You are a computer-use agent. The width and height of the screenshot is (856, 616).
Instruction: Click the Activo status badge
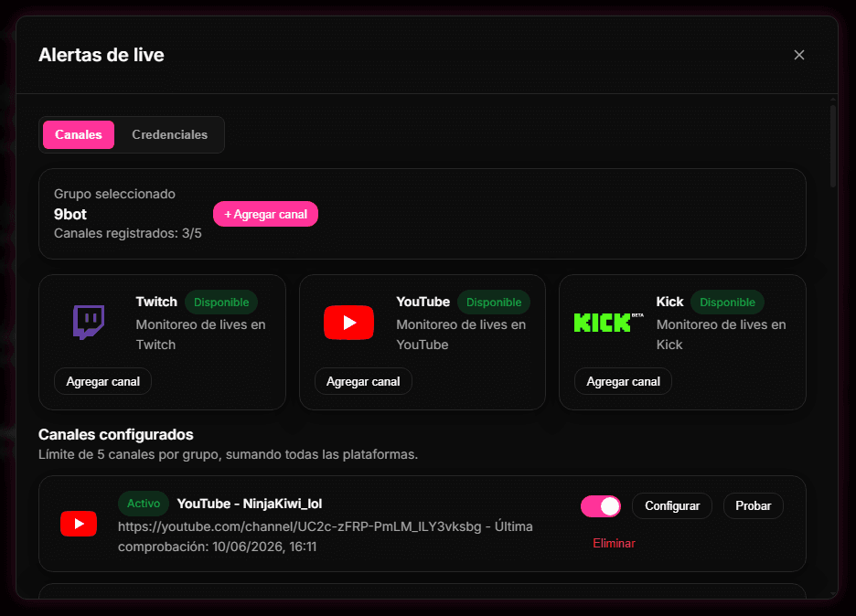pyautogui.click(x=144, y=504)
